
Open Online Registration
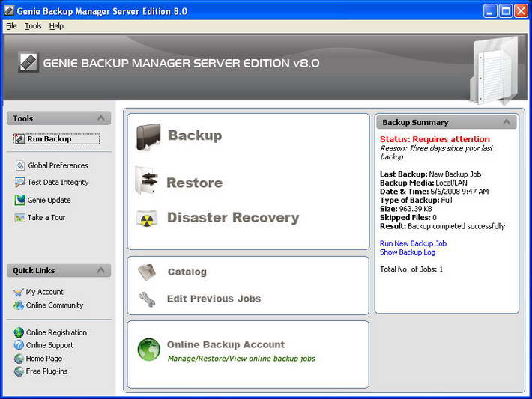point(56,332)
